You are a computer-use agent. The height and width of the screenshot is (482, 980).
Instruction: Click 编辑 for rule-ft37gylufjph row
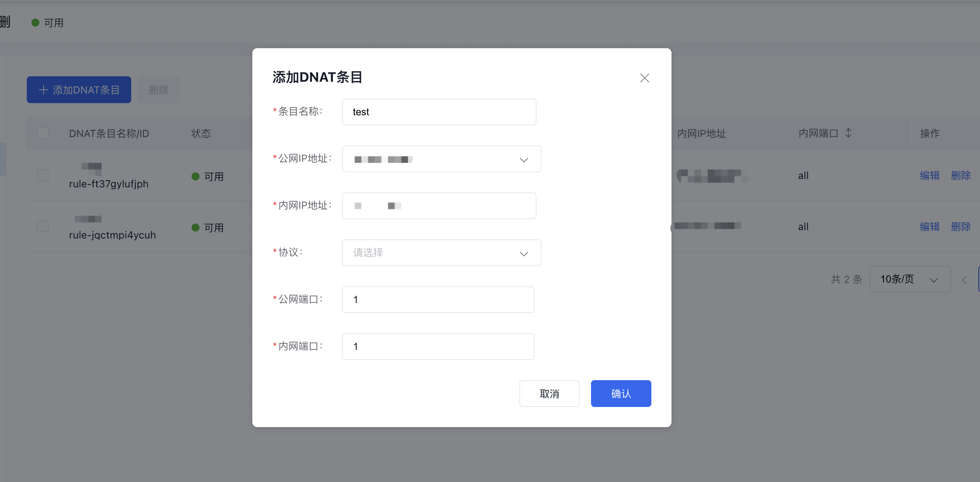pos(929,176)
